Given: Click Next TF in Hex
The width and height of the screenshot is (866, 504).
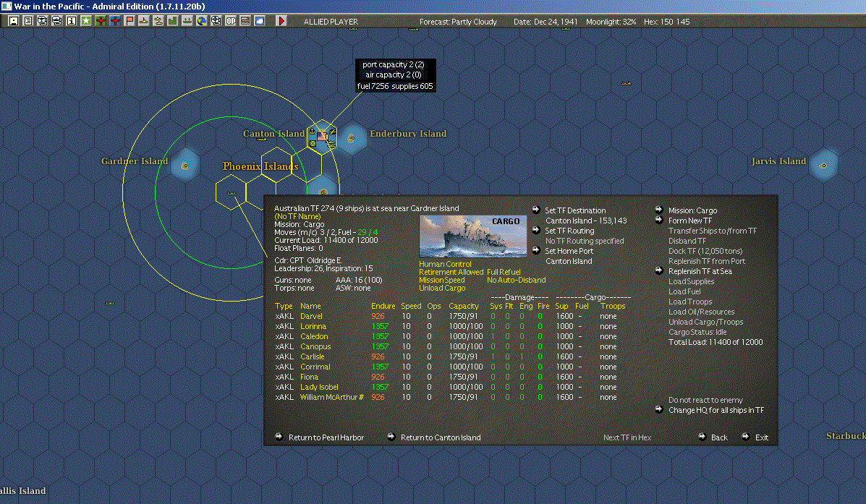Looking at the screenshot, I should point(627,437).
